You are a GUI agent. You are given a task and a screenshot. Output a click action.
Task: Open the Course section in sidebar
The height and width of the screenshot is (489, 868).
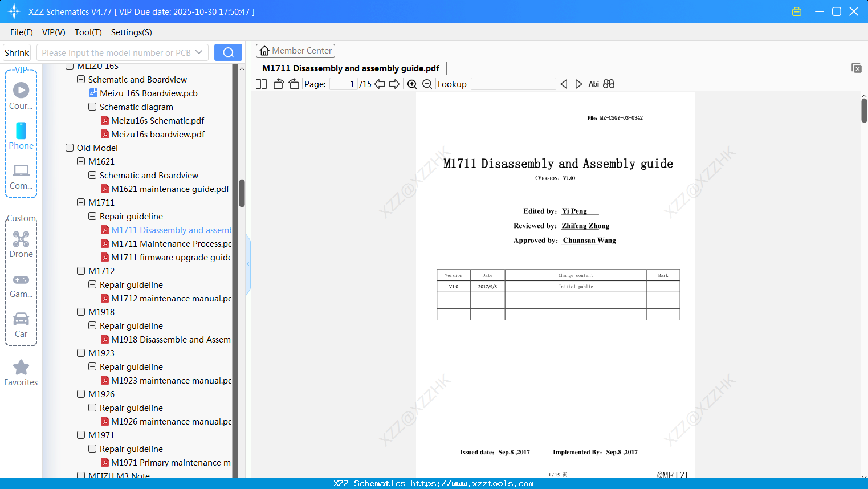(x=21, y=96)
